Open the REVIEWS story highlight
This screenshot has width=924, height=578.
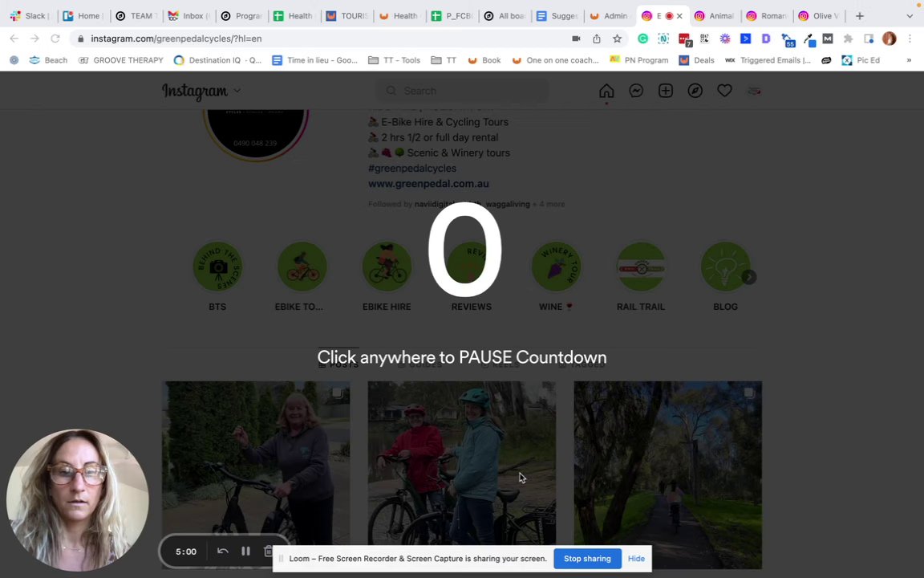tap(472, 267)
